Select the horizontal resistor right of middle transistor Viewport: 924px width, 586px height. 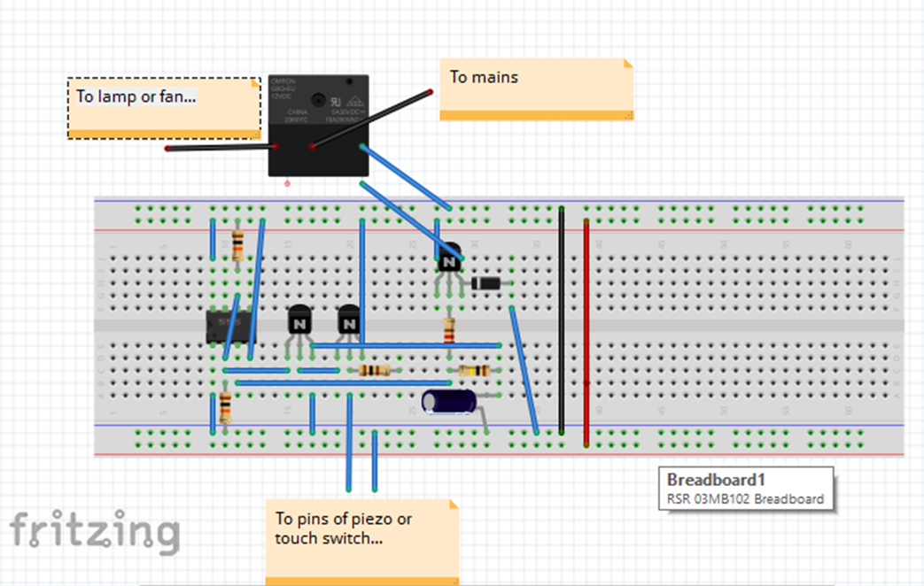point(374,370)
